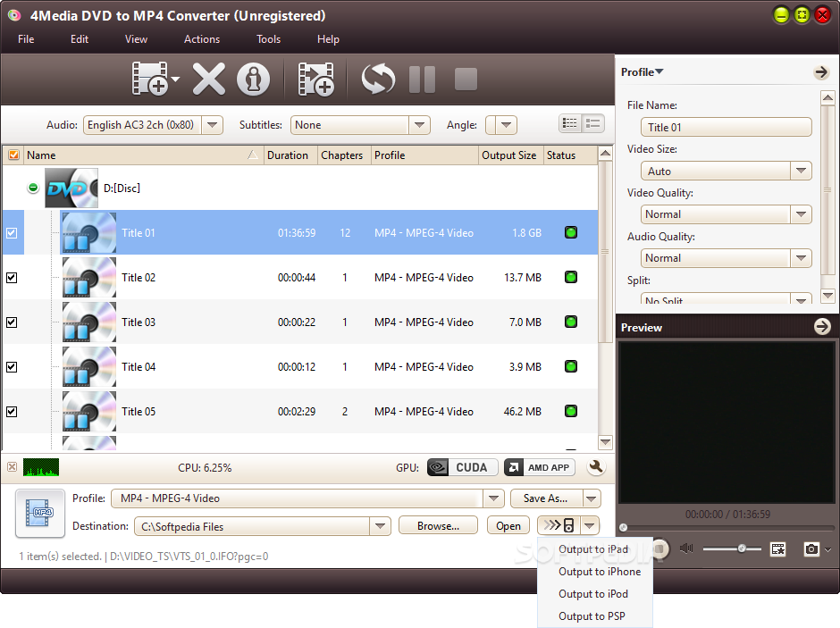Open the Save As arrow dropdown

591,498
